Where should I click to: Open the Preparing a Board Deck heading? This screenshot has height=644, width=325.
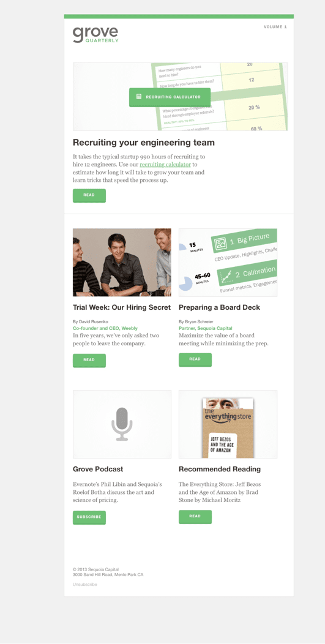click(x=219, y=307)
